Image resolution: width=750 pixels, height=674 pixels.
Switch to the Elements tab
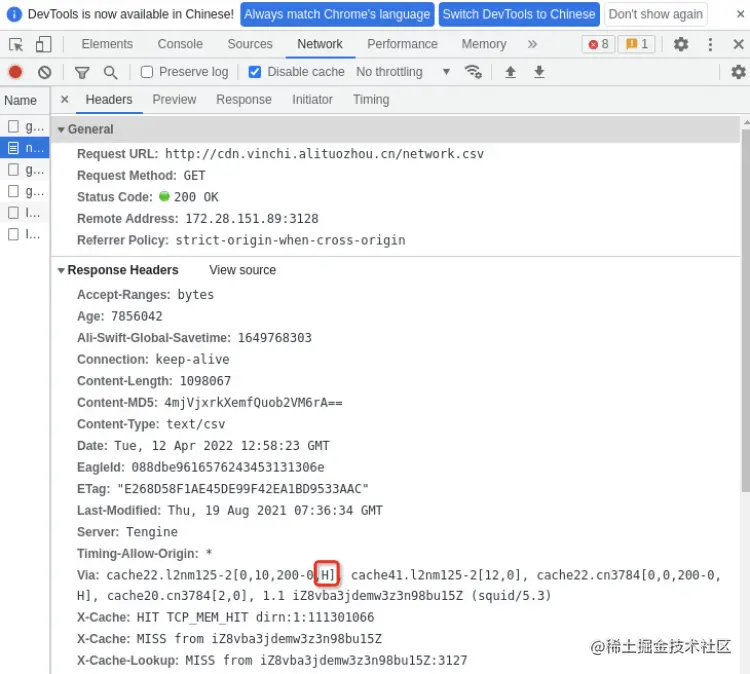coord(107,44)
